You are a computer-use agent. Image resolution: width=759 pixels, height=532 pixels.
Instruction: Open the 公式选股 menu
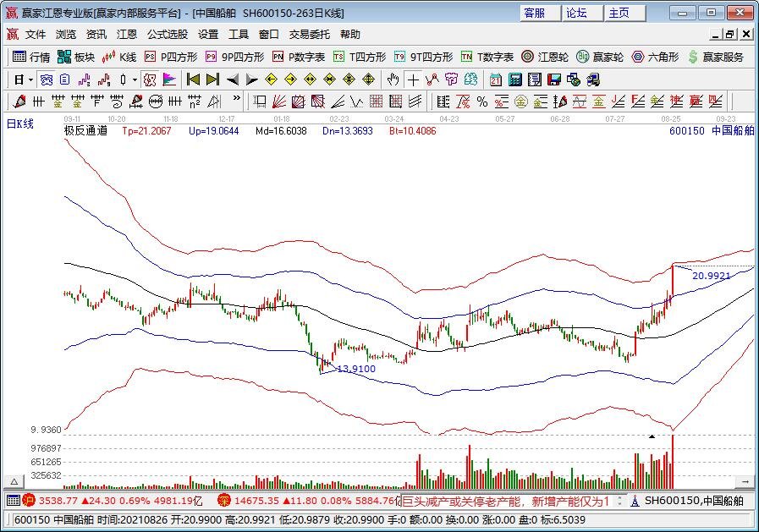168,35
